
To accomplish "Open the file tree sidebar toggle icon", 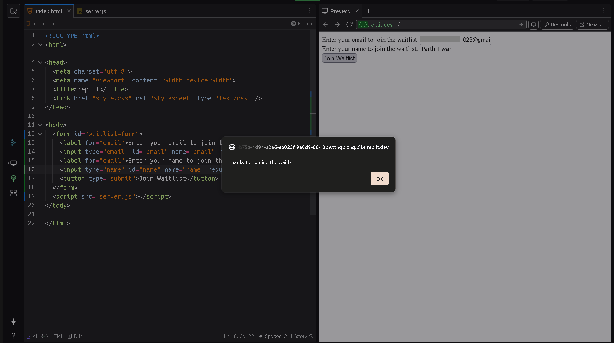I will coord(13,11).
